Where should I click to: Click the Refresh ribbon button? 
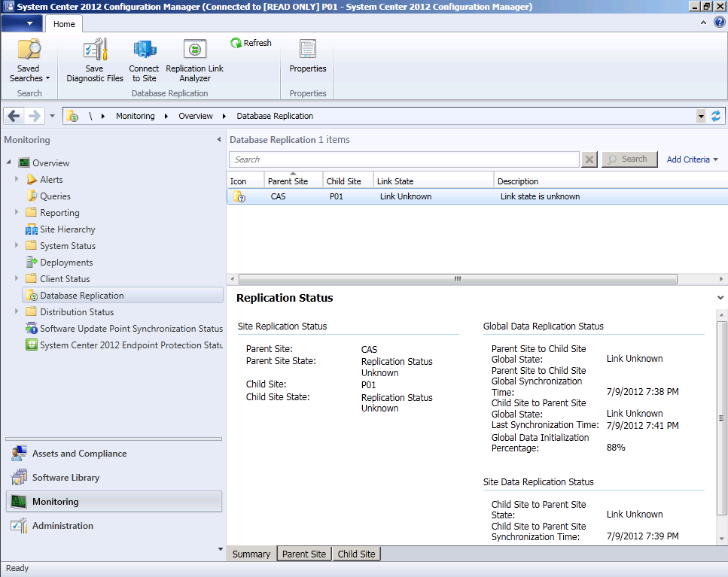(x=251, y=43)
